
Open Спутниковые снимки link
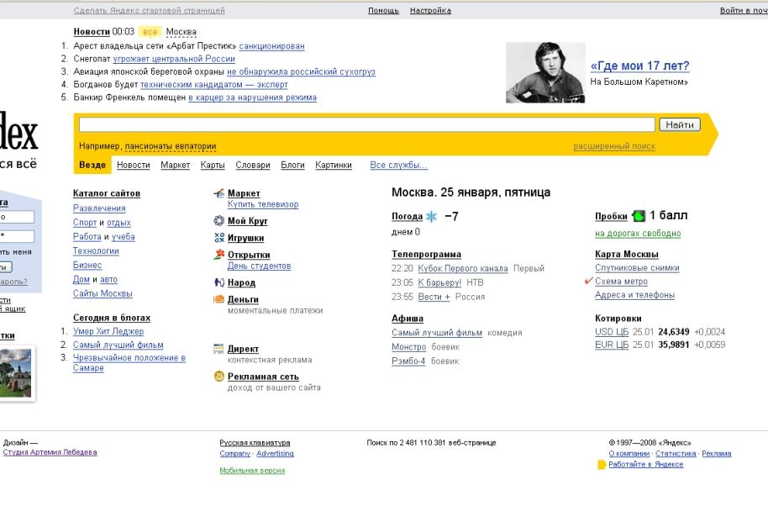pos(637,268)
